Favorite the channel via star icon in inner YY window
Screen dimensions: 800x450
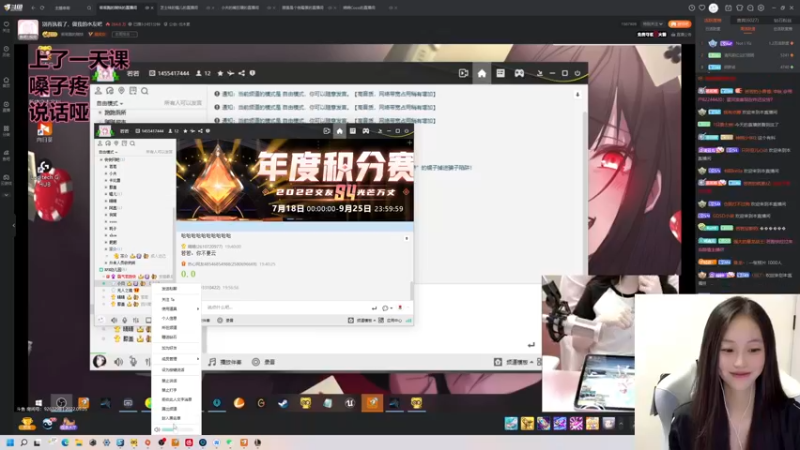pos(185,131)
